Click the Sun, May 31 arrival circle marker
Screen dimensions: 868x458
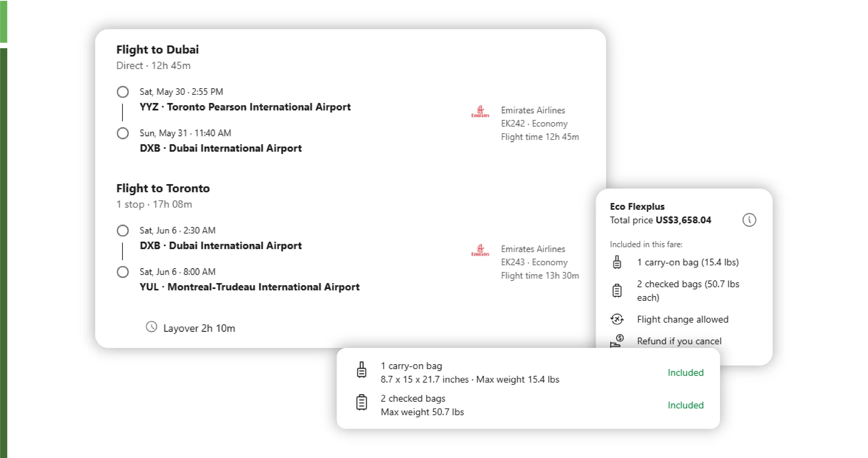(x=123, y=133)
